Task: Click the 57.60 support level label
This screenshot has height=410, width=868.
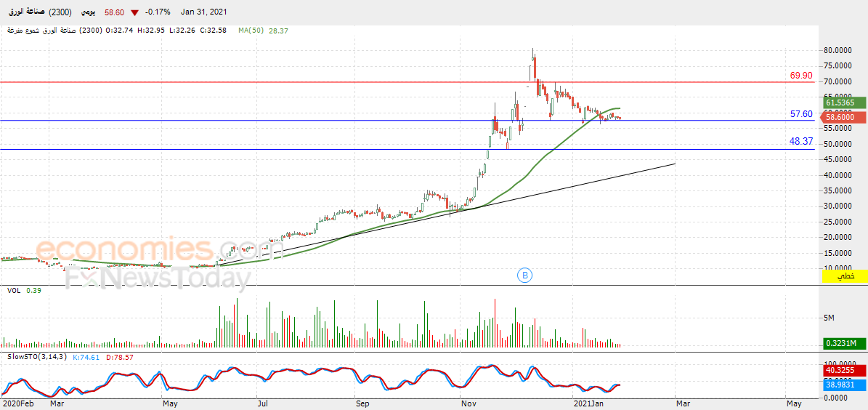Action: tap(801, 114)
